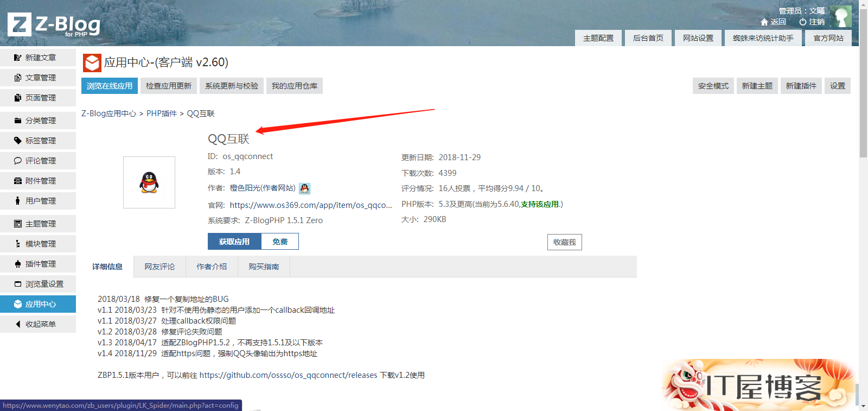Switch to the 网友评论 tab
Viewport: 868px width, 411px height.
click(x=159, y=267)
